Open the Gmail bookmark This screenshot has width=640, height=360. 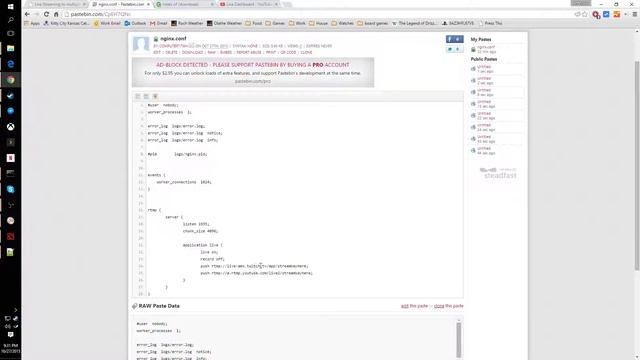coord(158,23)
